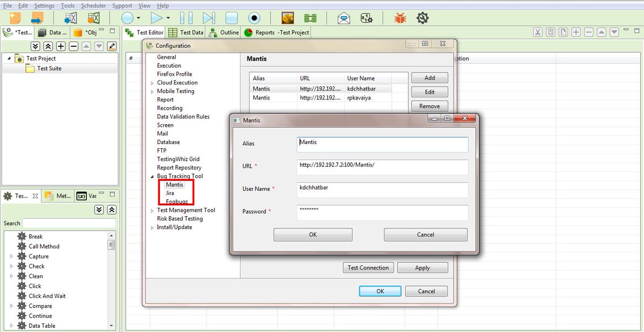Click the rounded square stop icon
This screenshot has width=644, height=332.
tap(231, 18)
